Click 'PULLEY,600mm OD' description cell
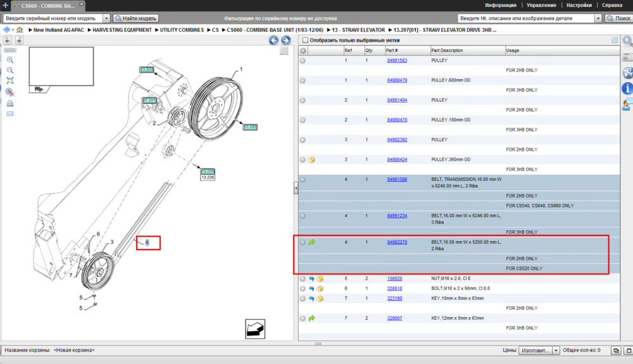This screenshot has width=633, height=364. tap(451, 80)
